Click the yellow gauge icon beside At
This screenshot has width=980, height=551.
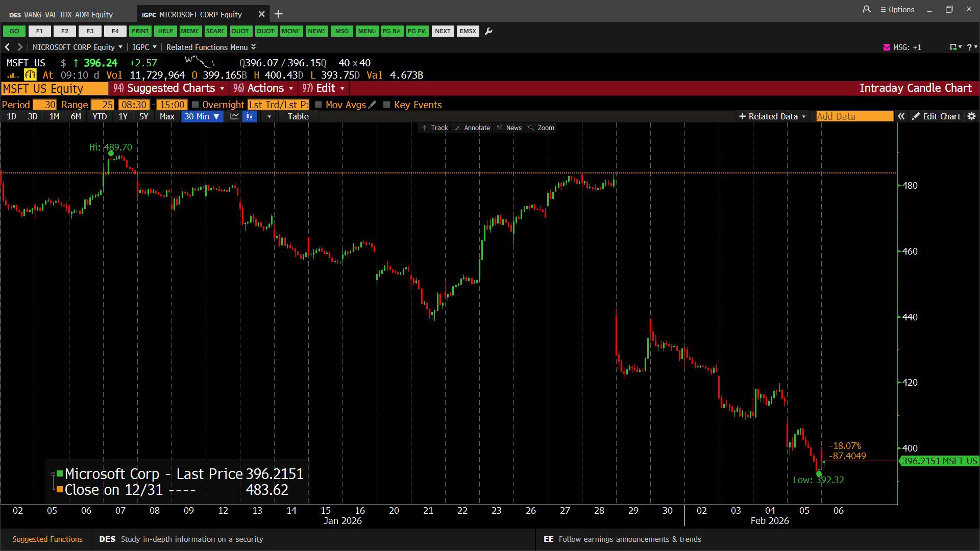(30, 75)
